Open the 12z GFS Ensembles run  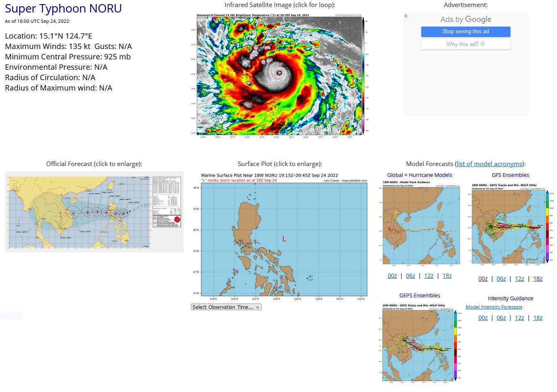pyautogui.click(x=520, y=279)
